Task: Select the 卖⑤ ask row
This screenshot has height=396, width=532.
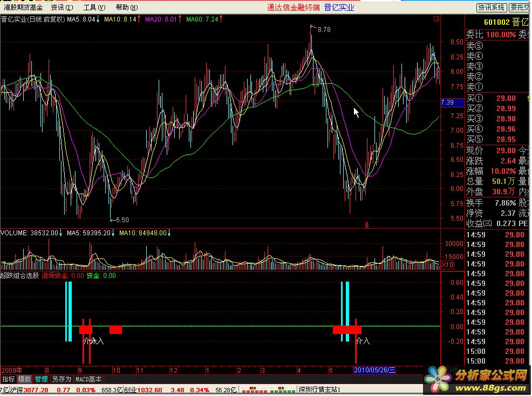Action: [497, 46]
